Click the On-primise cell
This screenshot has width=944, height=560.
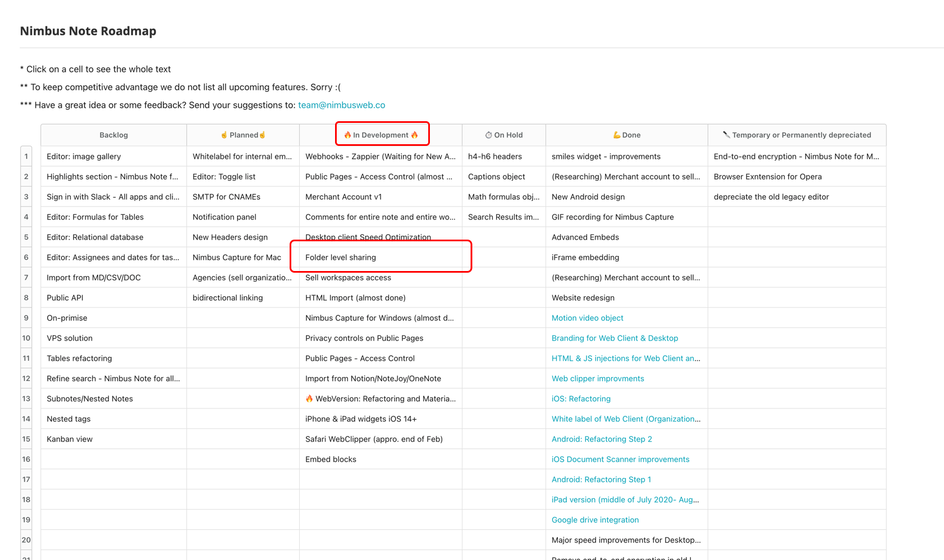114,318
